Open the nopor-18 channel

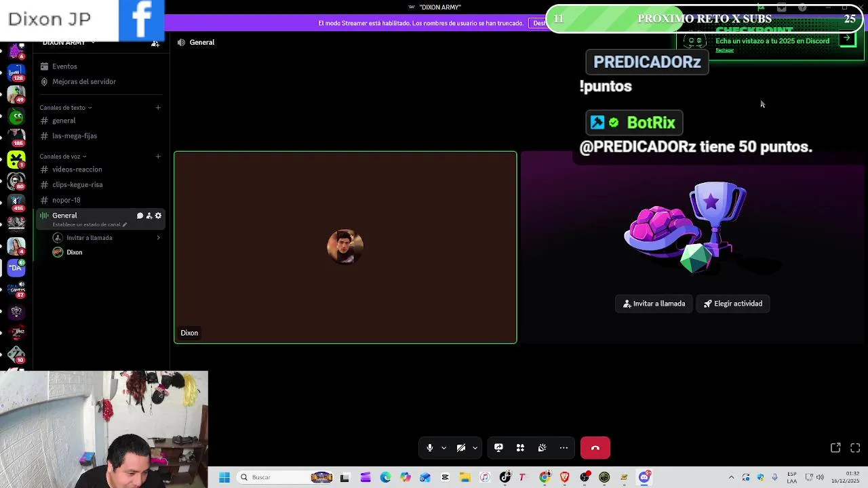(x=66, y=200)
